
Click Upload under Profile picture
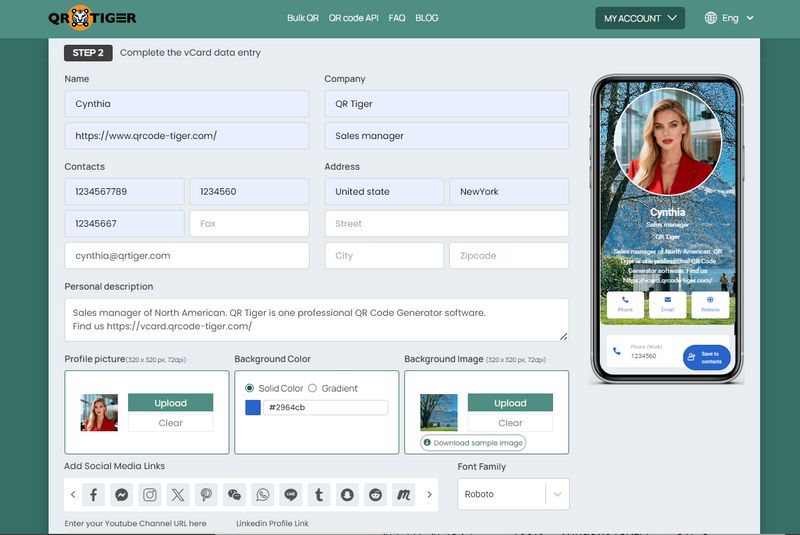170,403
